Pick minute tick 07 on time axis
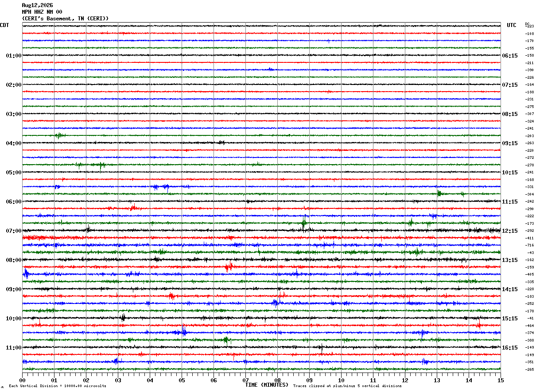Viewport: 536px width, 392px height. (245, 380)
